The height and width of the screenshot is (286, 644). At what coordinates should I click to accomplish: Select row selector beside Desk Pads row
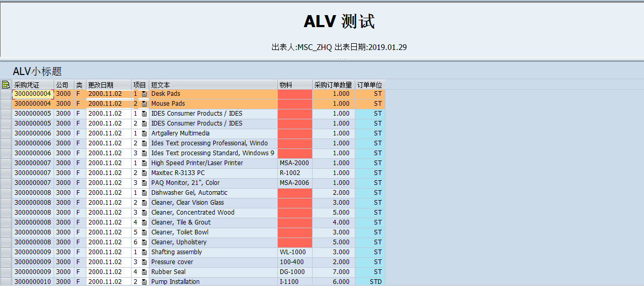[6, 94]
